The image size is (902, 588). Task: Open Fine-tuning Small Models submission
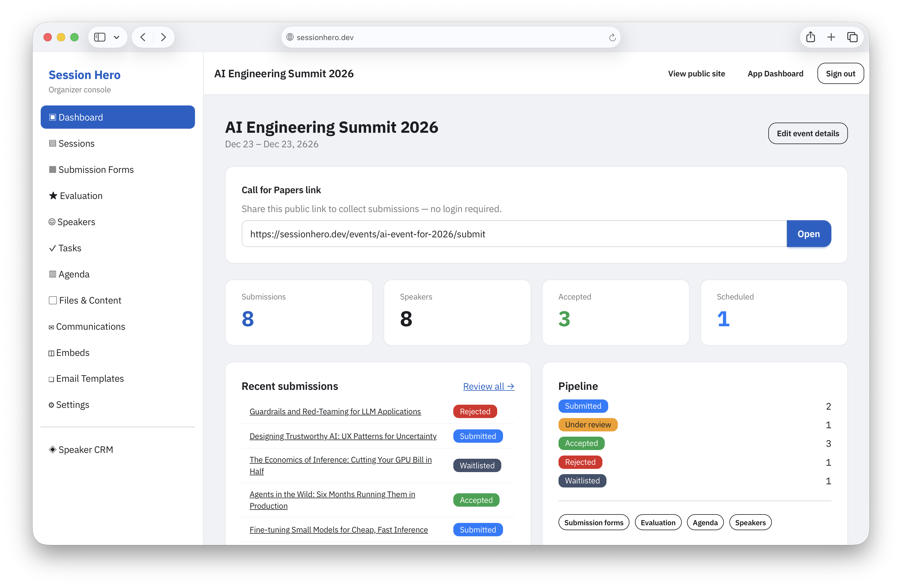coord(339,530)
